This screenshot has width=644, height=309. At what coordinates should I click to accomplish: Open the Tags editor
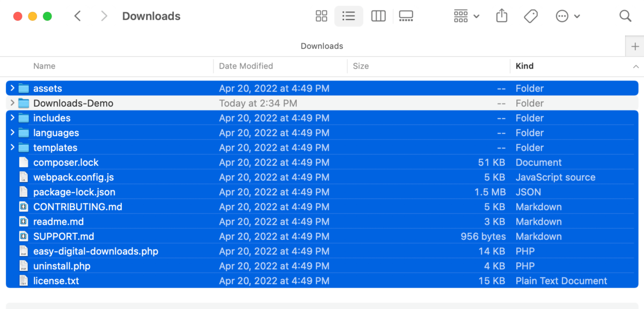530,16
